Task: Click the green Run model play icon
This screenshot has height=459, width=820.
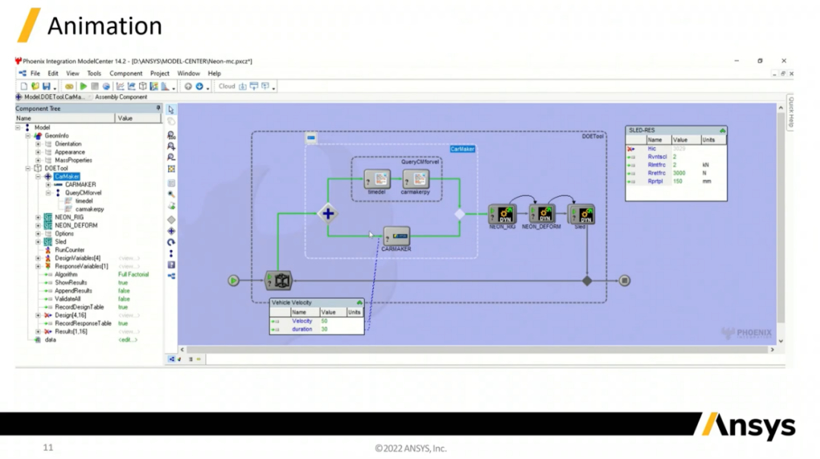Action: [x=83, y=86]
